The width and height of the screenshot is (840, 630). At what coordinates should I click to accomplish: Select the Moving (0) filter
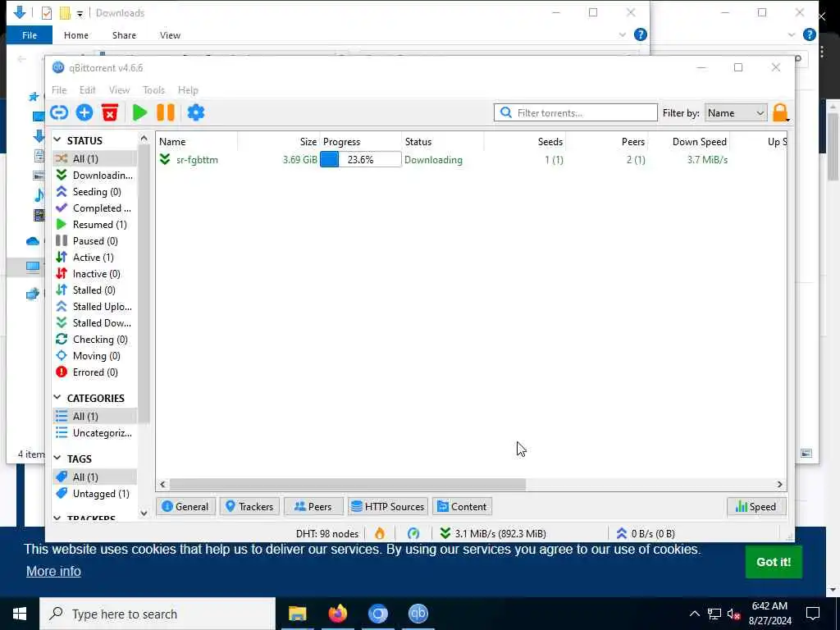[x=95, y=356]
